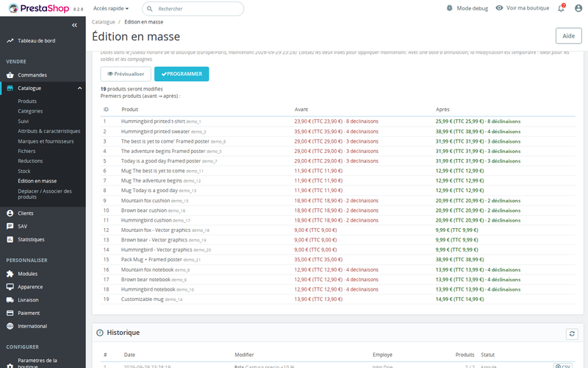This screenshot has height=368, width=588.
Task: Click Hummingbird notebook row
Action: (337, 289)
